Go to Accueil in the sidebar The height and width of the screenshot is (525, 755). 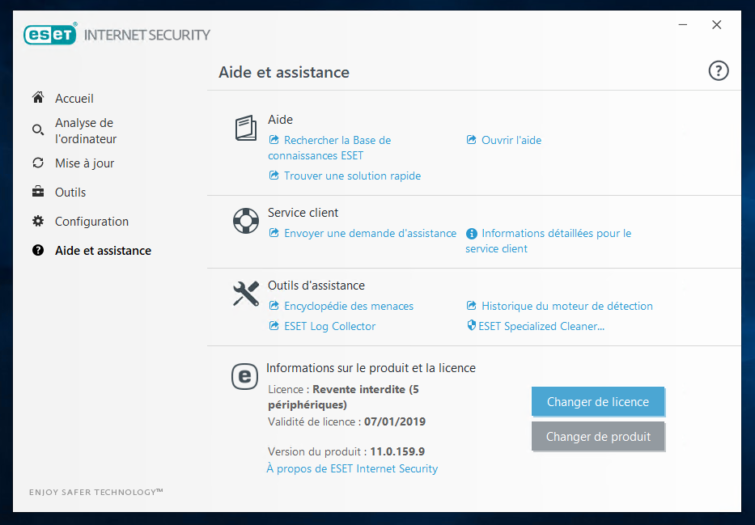(74, 98)
